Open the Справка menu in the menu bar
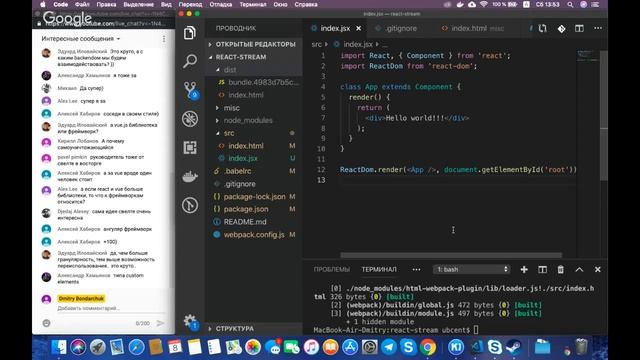The image size is (640, 360). (306, 4)
